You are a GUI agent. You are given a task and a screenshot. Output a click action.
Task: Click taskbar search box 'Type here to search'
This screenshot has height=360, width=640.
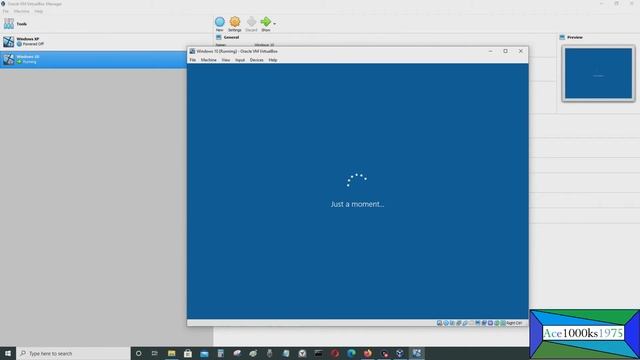pos(73,353)
